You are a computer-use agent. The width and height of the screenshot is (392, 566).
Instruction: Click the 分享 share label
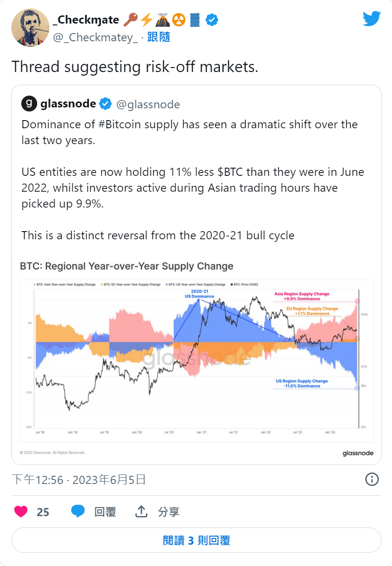pos(169,512)
